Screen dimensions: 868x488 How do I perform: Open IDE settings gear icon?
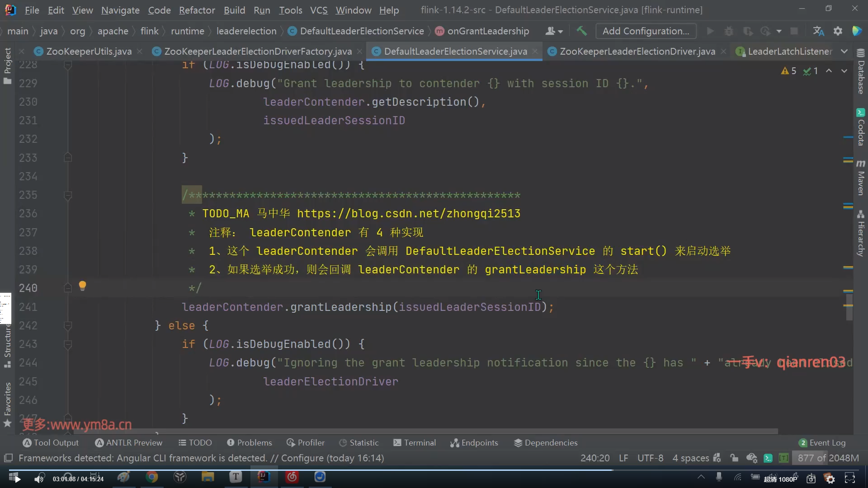(838, 31)
